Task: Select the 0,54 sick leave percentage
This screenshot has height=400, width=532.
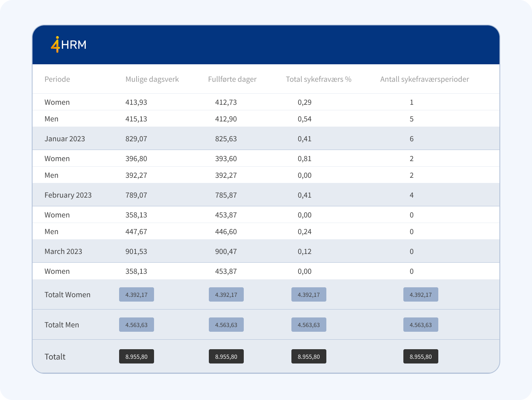Action: tap(305, 119)
